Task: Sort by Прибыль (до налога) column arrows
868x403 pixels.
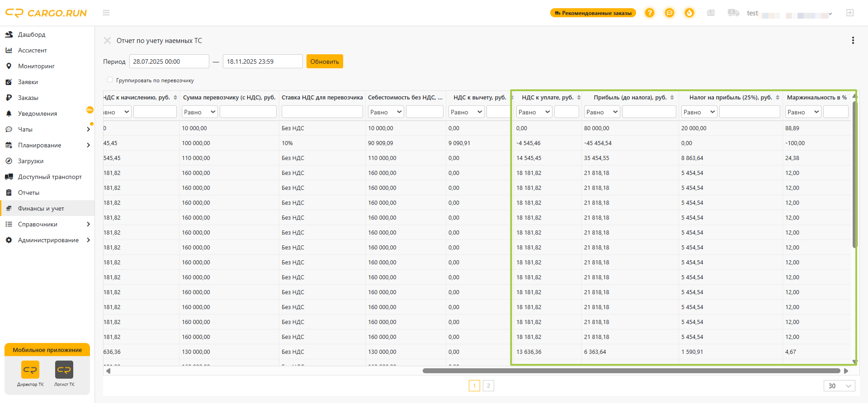Action: coord(672,98)
